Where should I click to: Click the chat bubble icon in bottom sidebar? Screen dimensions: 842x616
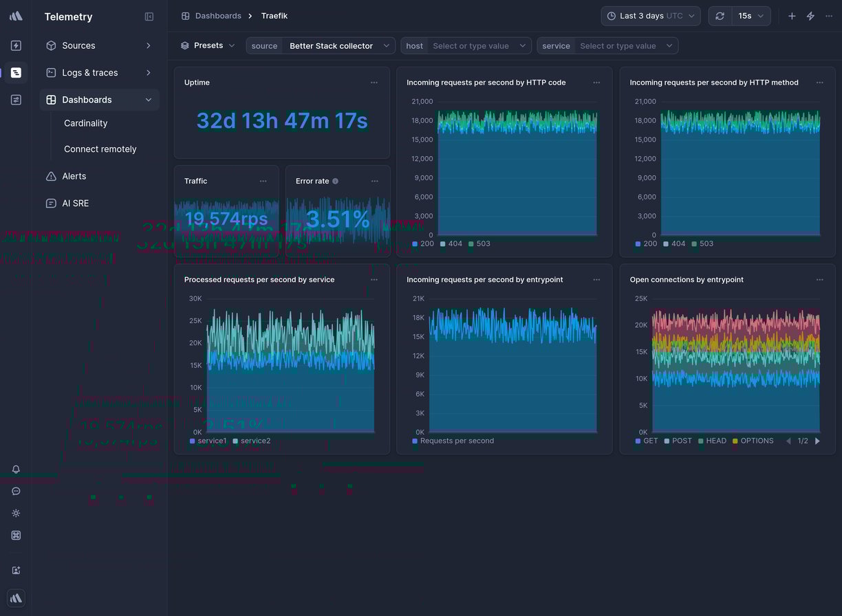tap(15, 491)
